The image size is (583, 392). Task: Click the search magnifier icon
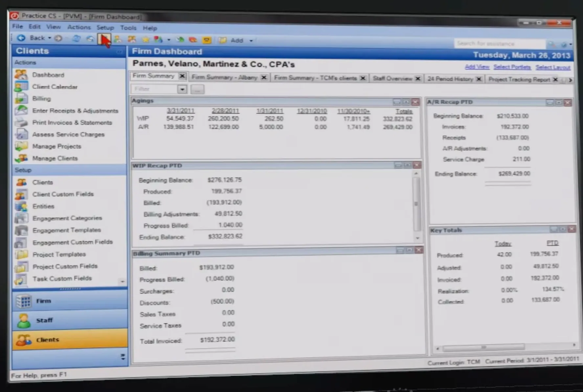click(x=551, y=44)
